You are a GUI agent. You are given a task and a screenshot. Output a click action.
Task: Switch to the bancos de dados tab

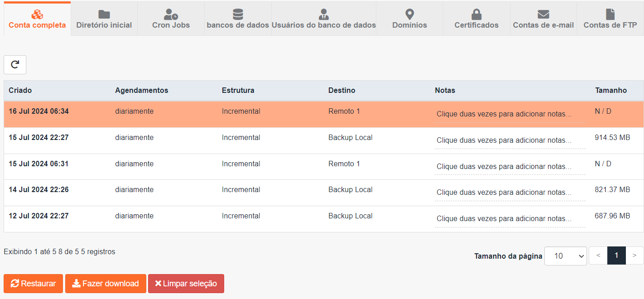238,19
